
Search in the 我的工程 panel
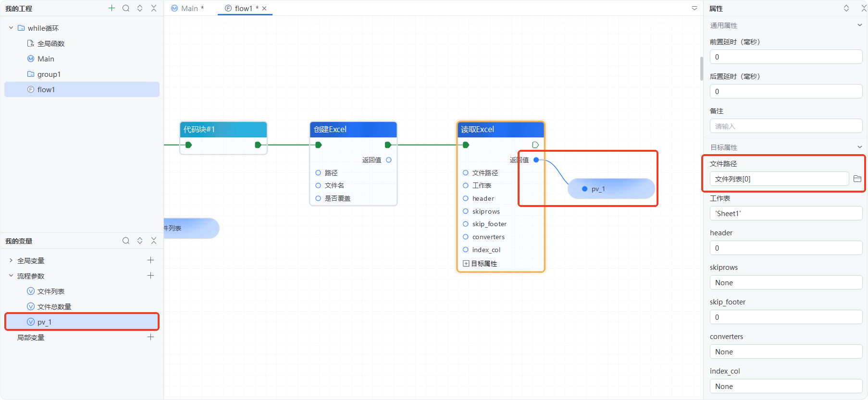[x=126, y=8]
